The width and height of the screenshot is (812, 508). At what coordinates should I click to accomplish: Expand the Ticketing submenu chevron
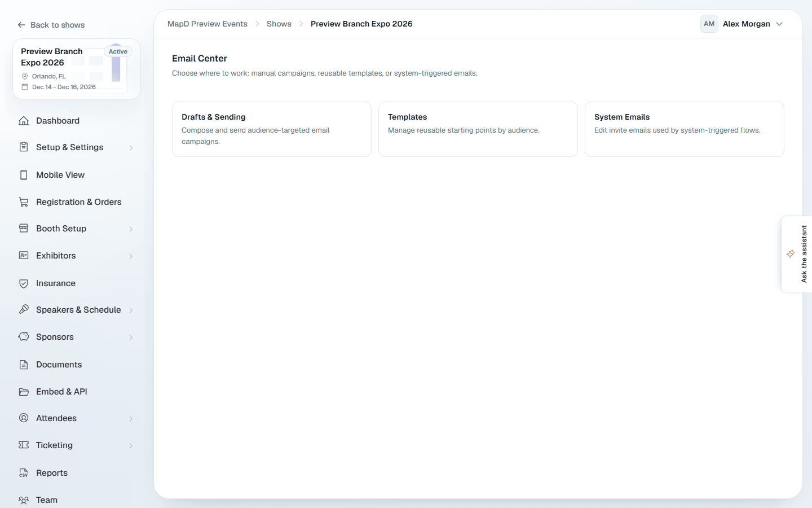pos(131,446)
